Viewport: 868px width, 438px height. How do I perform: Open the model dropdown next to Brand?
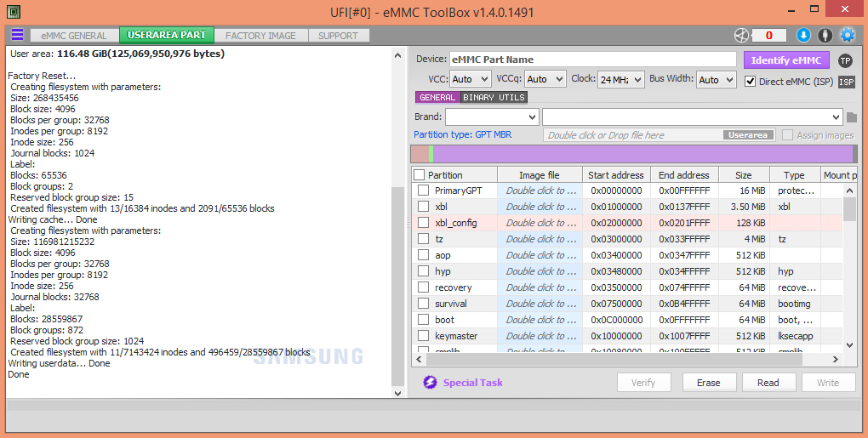[x=693, y=117]
